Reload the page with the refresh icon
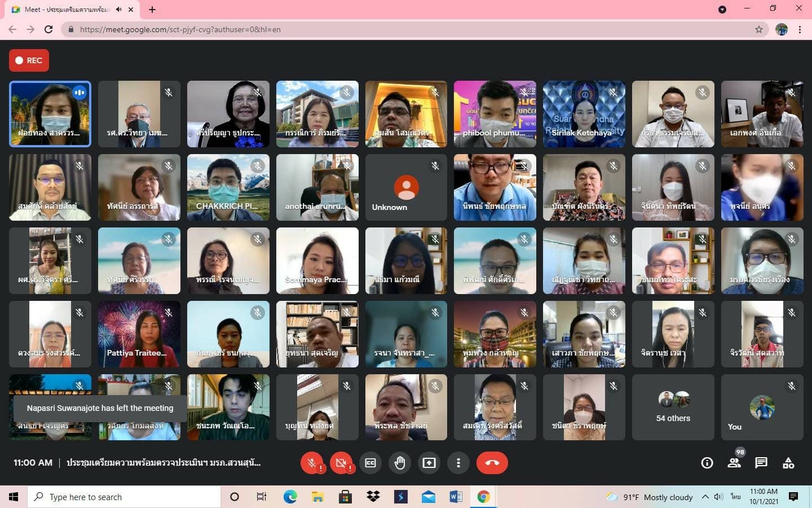This screenshot has width=812, height=508. click(48, 29)
